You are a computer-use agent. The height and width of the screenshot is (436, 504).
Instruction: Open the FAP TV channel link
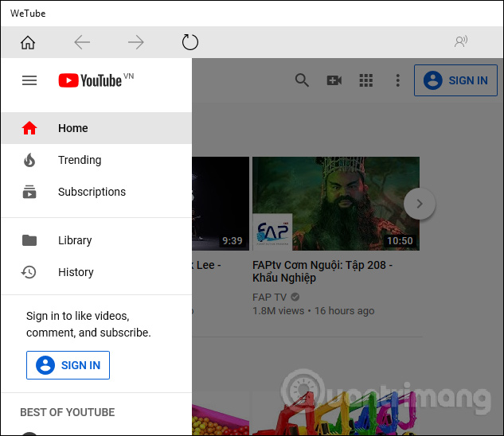click(x=269, y=298)
